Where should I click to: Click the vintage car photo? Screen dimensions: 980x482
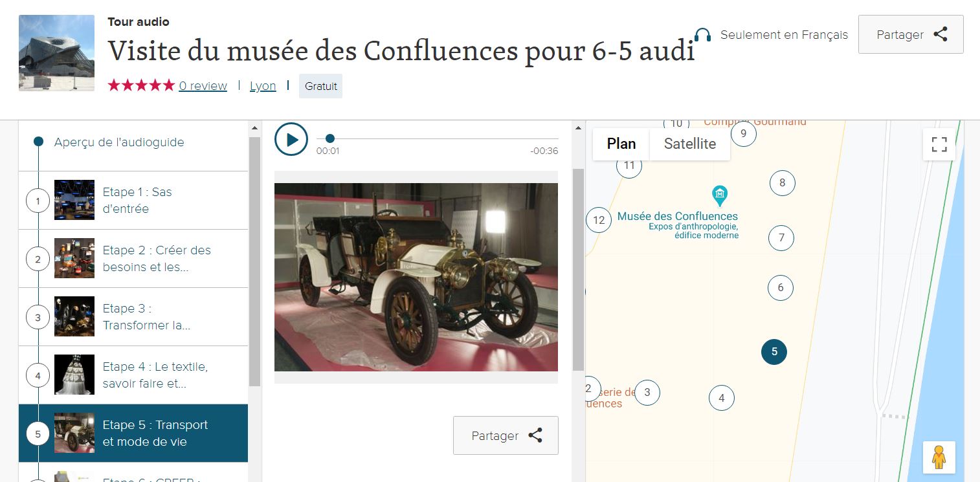tap(416, 277)
